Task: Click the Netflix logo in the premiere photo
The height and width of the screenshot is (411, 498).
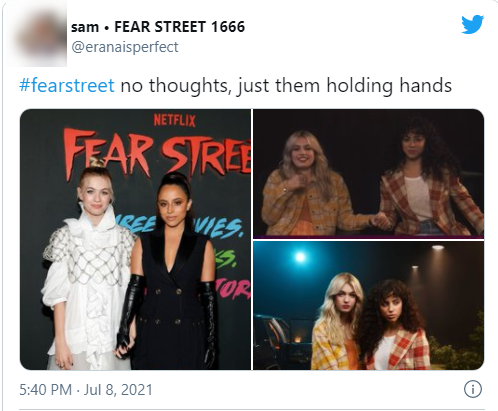Action: point(174,120)
